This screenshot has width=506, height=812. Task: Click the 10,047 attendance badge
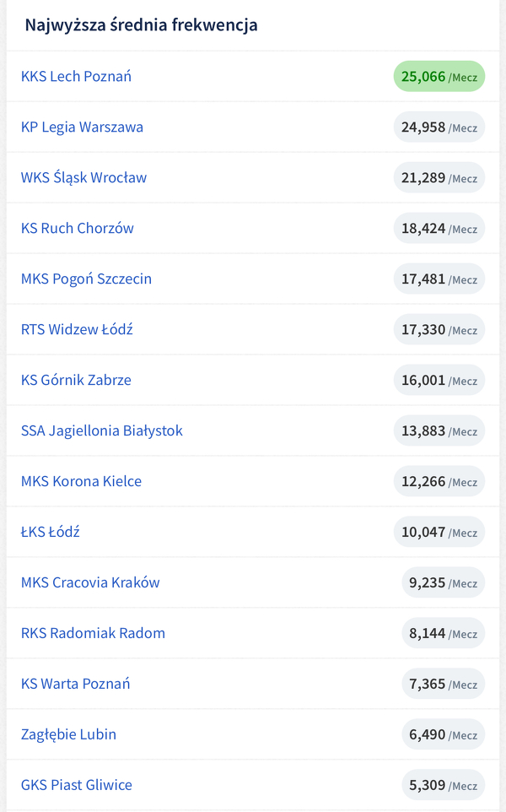point(439,533)
